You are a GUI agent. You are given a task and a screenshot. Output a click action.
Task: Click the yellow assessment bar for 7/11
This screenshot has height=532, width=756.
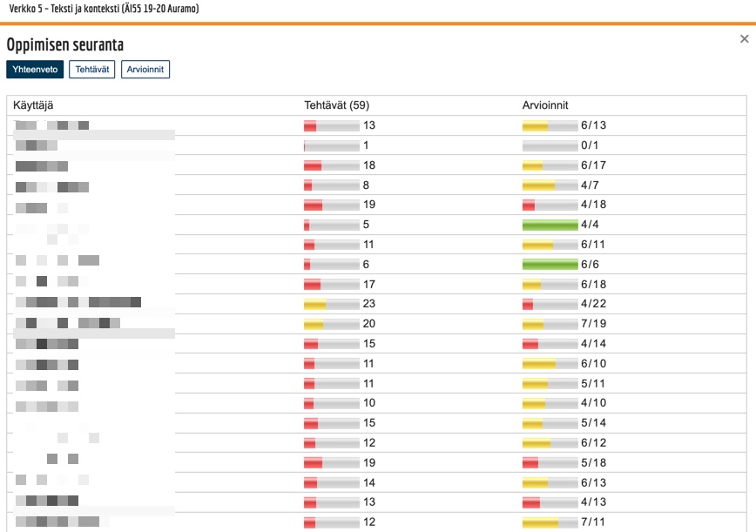point(550,522)
